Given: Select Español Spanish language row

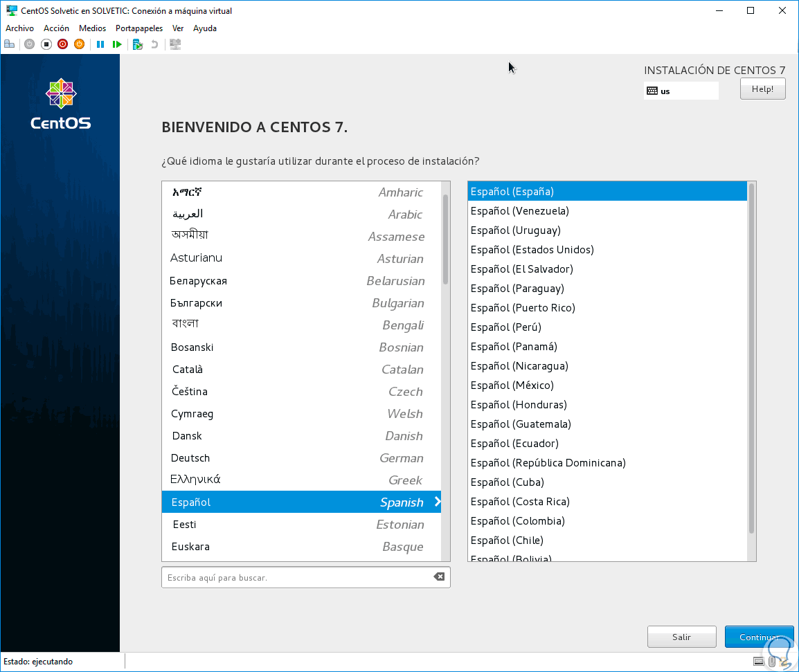Looking at the screenshot, I should (301, 502).
